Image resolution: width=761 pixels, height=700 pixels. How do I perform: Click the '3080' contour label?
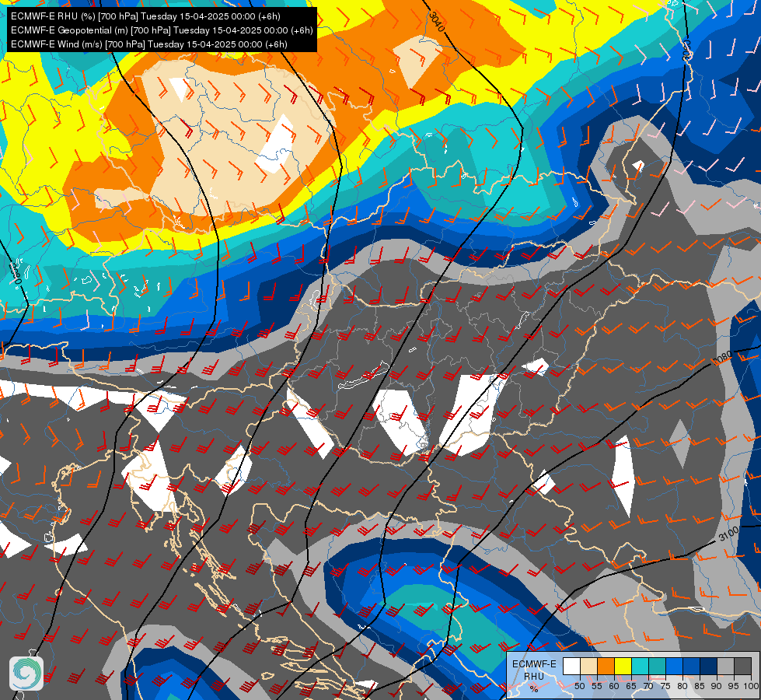pos(721,358)
